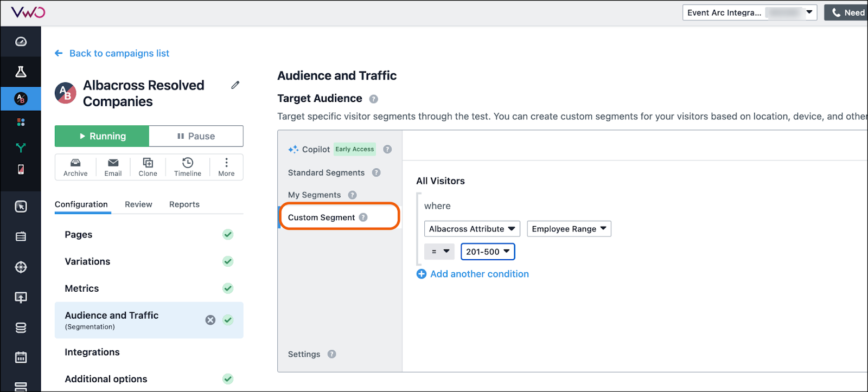868x392 pixels.
Task: Click the Target Audience help icon
Action: 373,99
